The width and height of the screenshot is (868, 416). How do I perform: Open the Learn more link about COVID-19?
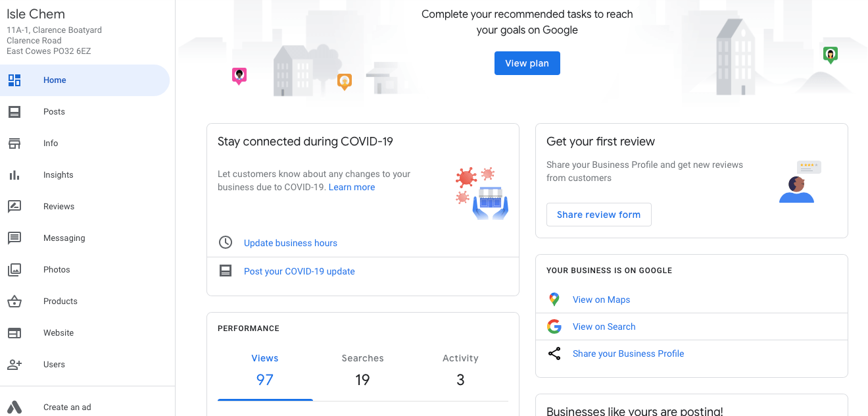[x=351, y=187]
